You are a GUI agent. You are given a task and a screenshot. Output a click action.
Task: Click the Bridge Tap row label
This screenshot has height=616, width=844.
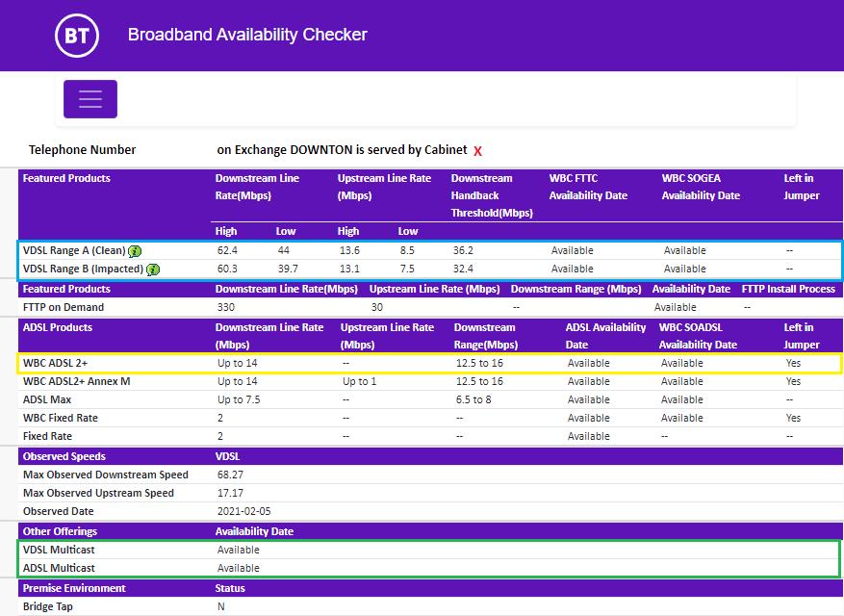(x=48, y=606)
